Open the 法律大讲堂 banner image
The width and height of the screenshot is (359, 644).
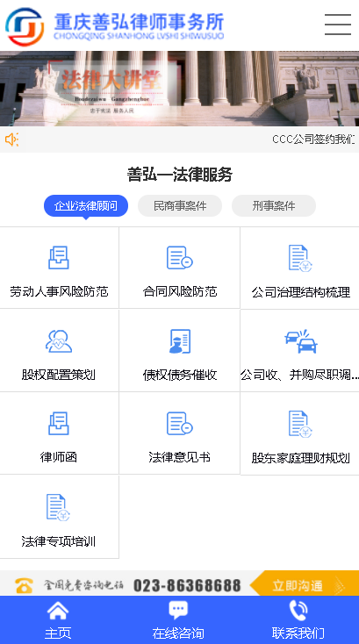pyautogui.click(x=179, y=89)
